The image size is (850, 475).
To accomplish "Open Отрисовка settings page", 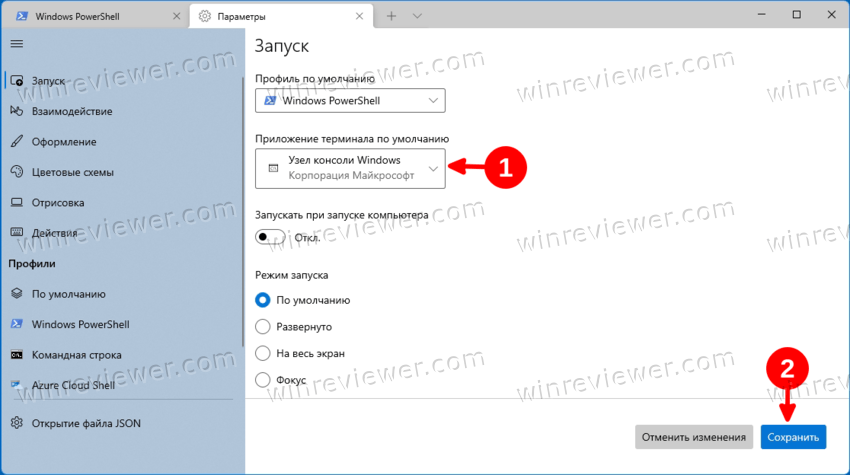I will pos(123,202).
